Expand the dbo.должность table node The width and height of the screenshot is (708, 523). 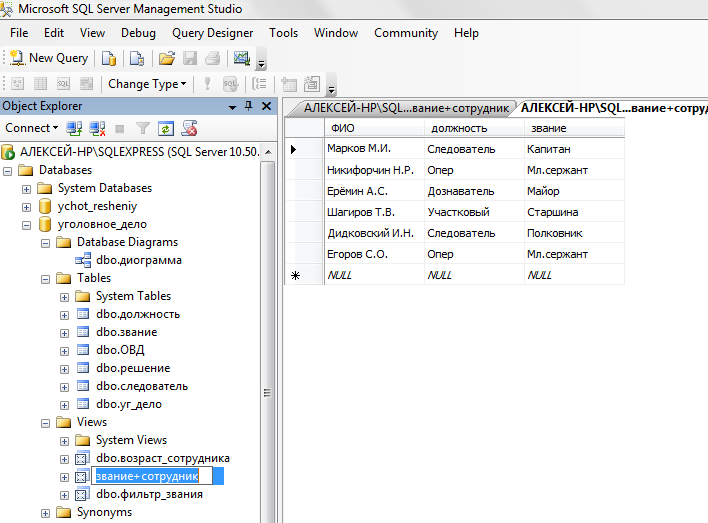point(65,315)
